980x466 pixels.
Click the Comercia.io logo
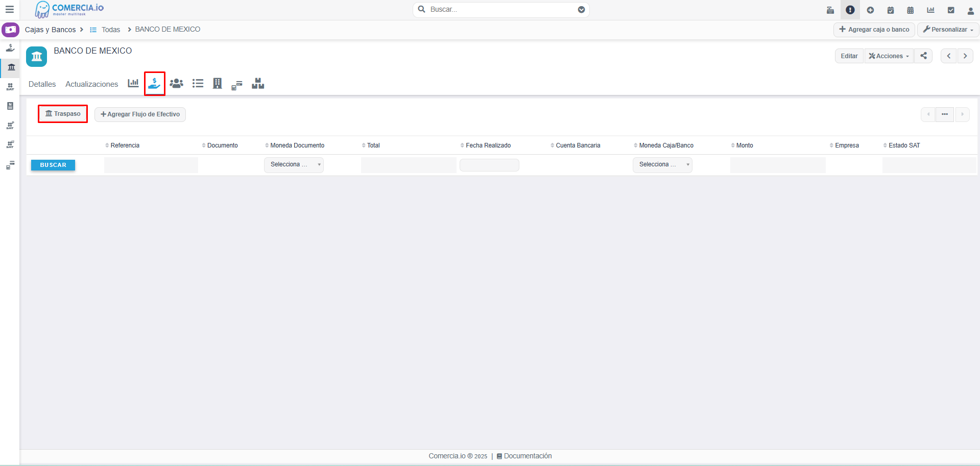coord(69,10)
